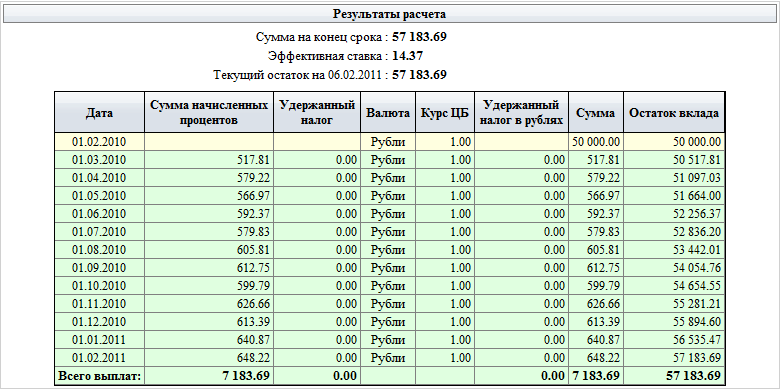This screenshot has height=389, width=780.
Task: Click deposit balance cell 55 894.60
Action: point(674,321)
